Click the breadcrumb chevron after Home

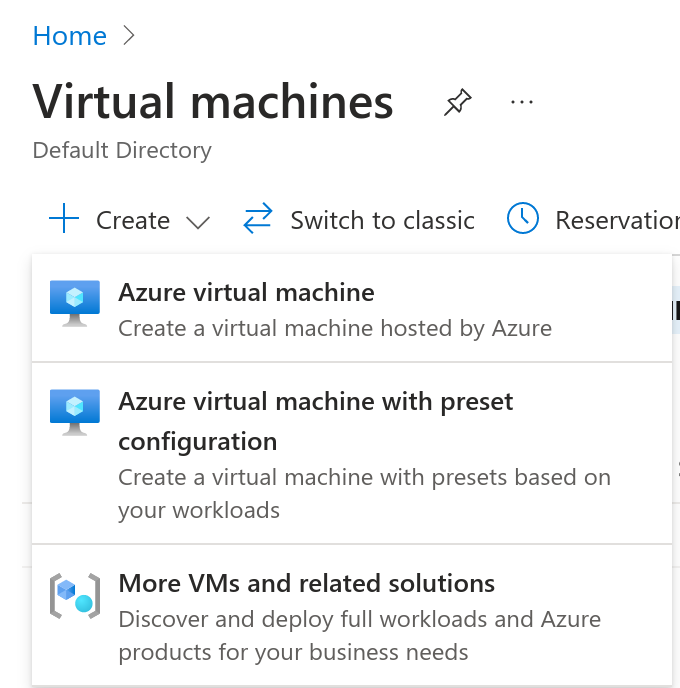129,36
